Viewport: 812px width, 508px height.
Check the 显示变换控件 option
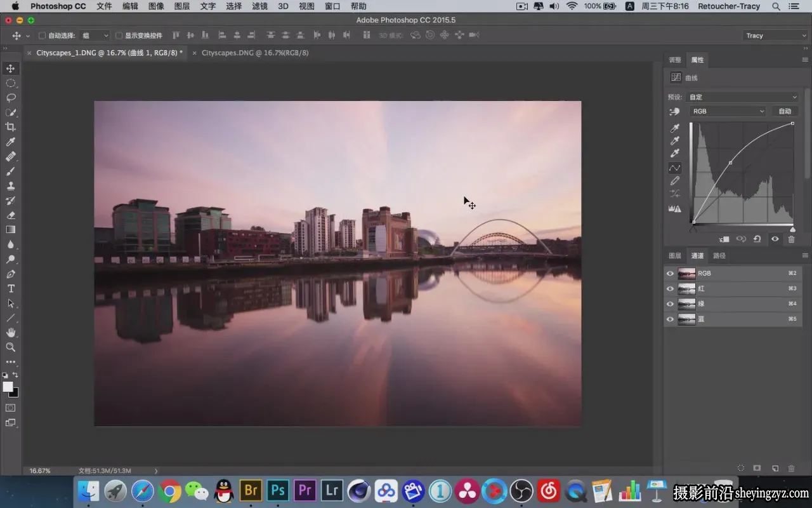pyautogui.click(x=119, y=36)
